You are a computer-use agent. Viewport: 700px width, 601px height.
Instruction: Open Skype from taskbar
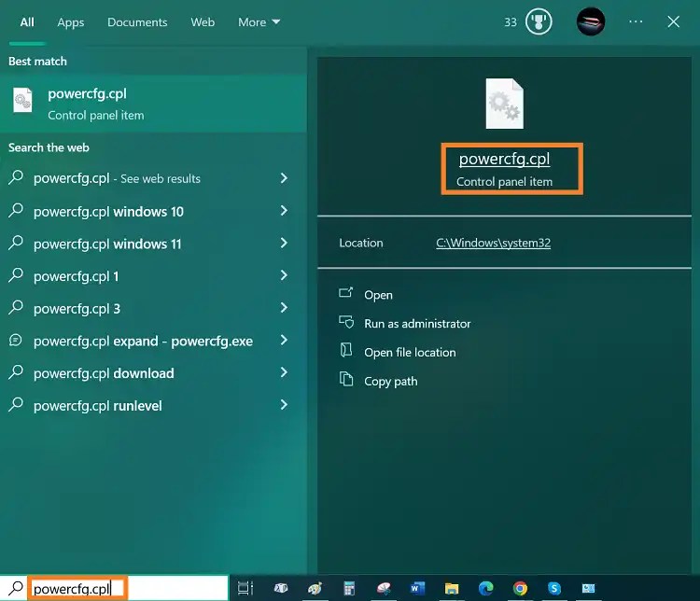click(554, 589)
